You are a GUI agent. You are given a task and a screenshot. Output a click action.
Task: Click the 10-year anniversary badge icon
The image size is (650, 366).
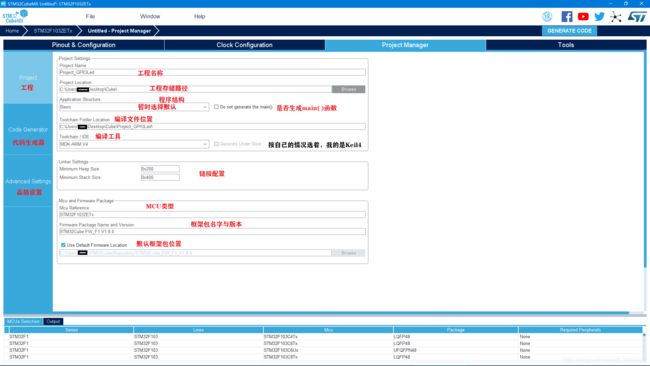click(547, 17)
